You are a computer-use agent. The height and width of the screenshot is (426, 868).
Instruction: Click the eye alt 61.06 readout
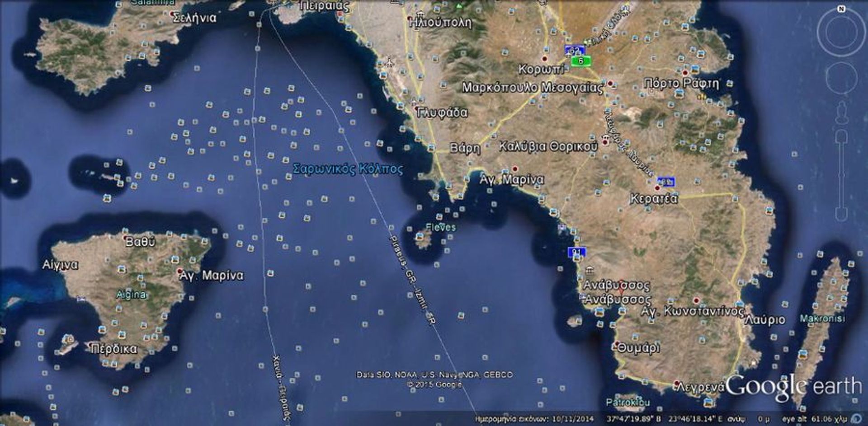(x=815, y=419)
